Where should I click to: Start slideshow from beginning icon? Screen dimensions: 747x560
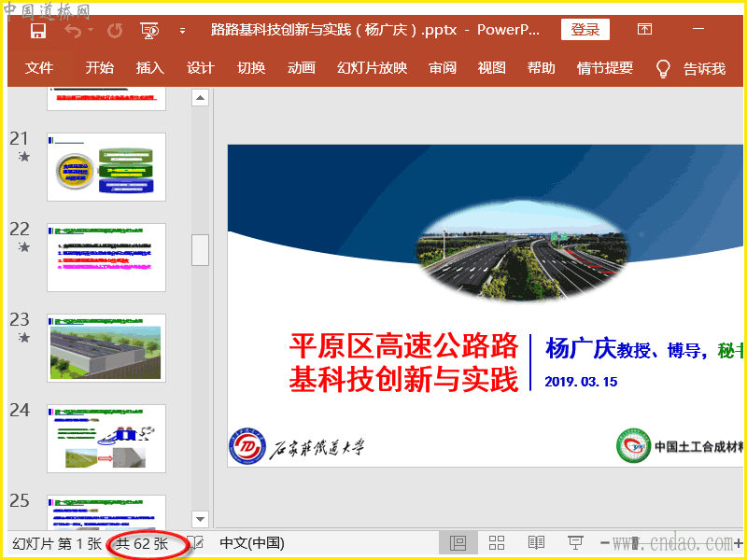click(x=149, y=31)
